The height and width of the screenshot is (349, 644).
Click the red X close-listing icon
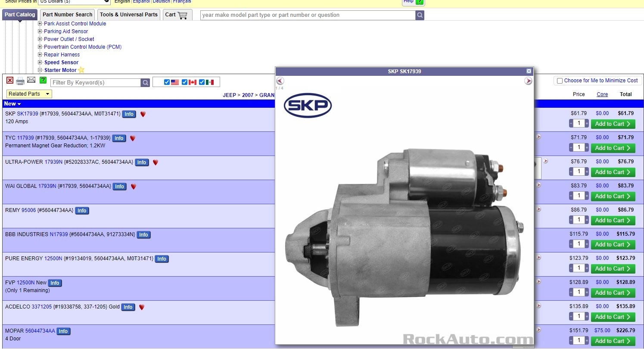point(10,80)
